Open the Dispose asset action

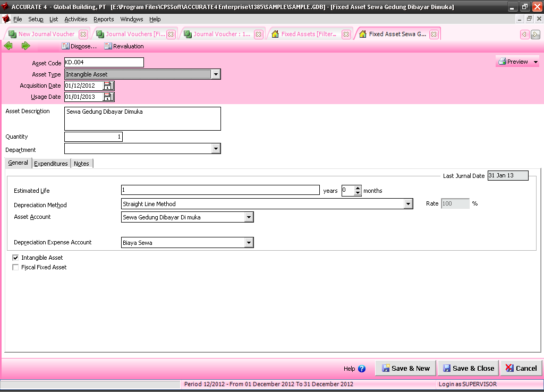tap(79, 46)
